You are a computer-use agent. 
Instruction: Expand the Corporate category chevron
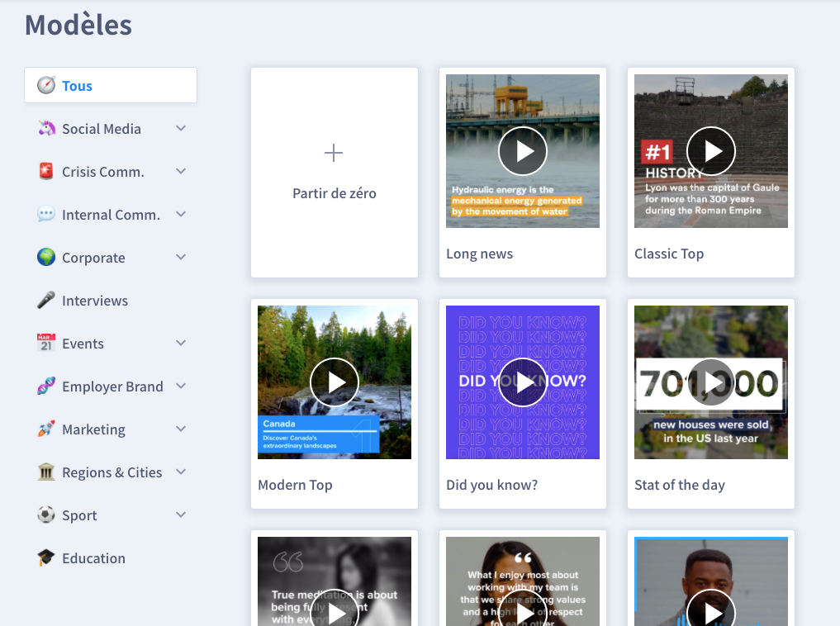click(181, 257)
